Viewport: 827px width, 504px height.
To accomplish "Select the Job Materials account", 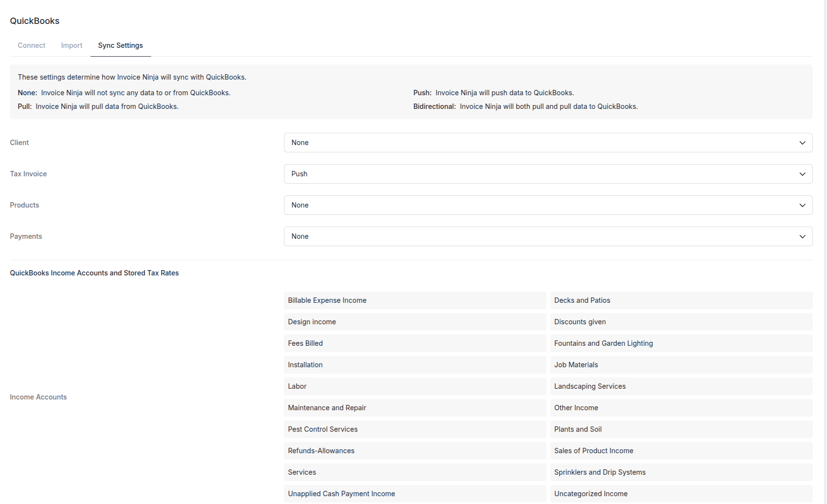I will pyautogui.click(x=681, y=365).
